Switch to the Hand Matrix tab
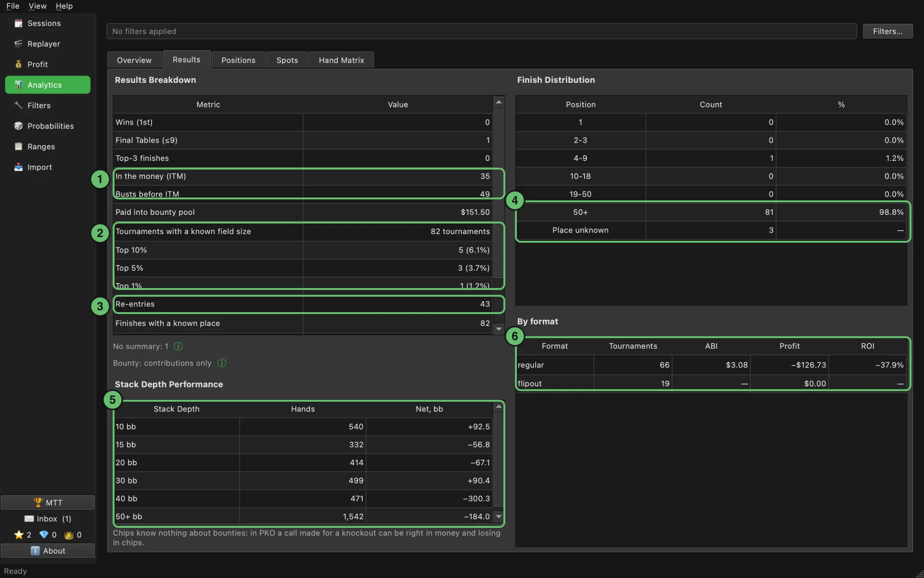The image size is (924, 578). [341, 60]
